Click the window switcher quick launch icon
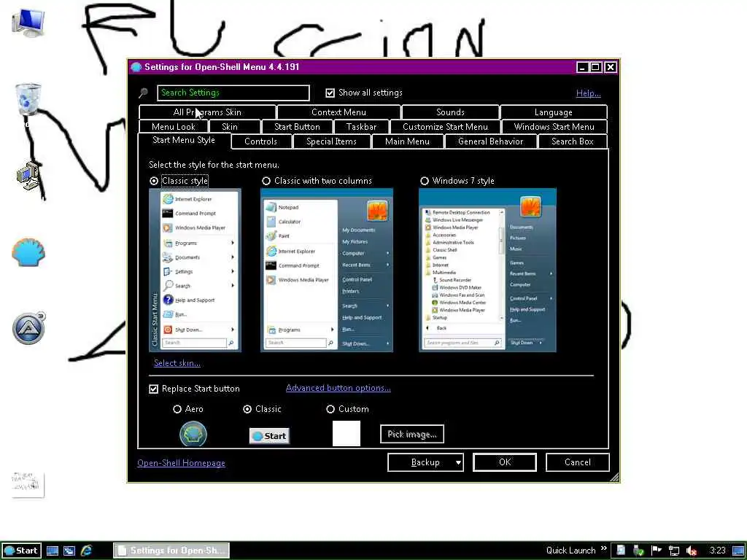 coord(69,551)
